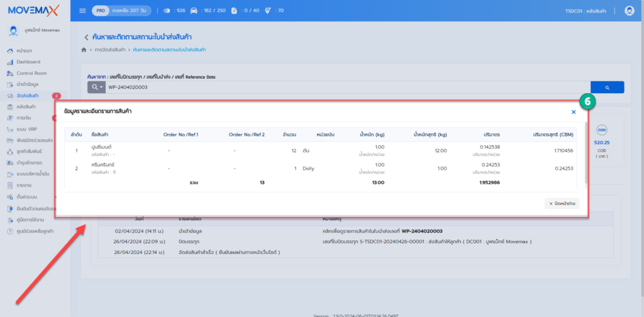The height and width of the screenshot is (317, 644).
Task: Open the VRP system sidebar item
Action: 26,129
